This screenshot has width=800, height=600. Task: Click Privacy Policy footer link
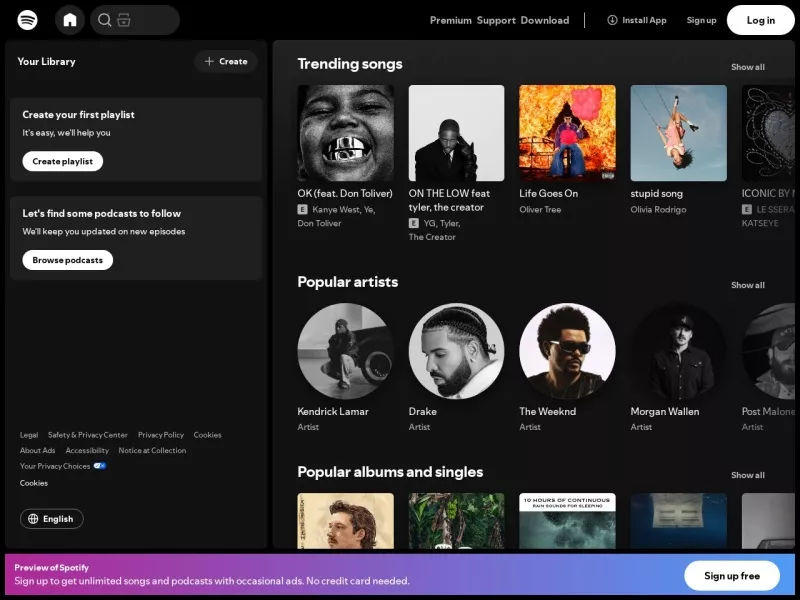tap(161, 435)
